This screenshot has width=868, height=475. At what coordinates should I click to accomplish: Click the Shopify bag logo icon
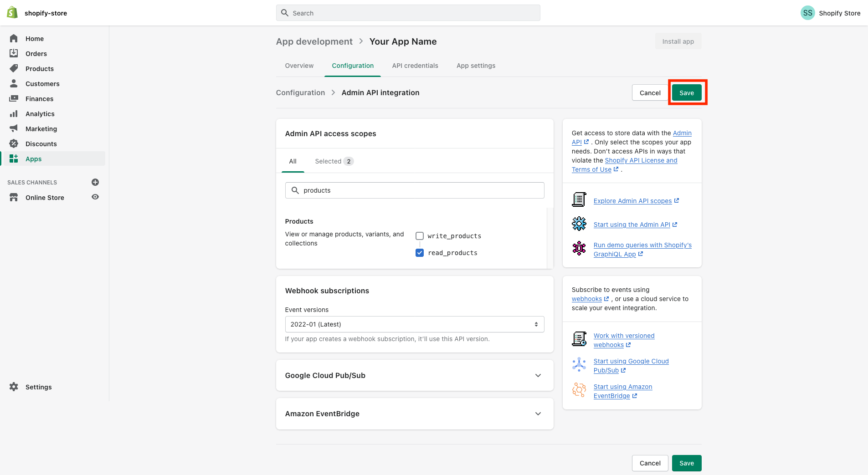pos(12,13)
